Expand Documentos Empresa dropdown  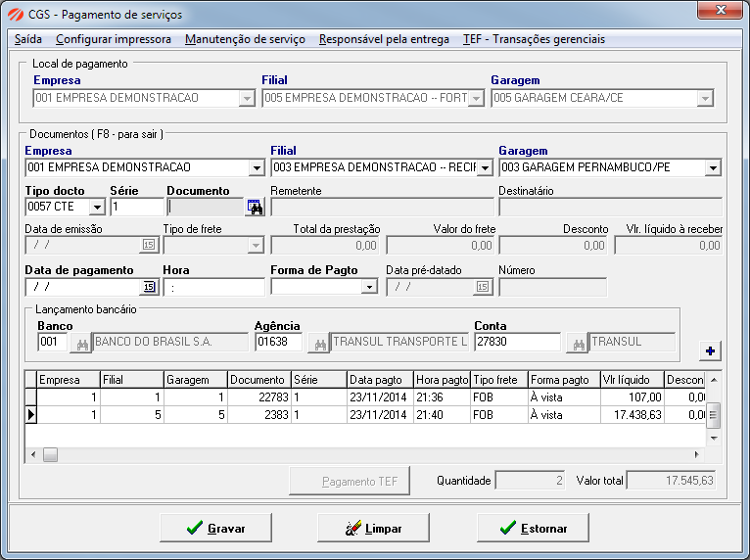257,167
